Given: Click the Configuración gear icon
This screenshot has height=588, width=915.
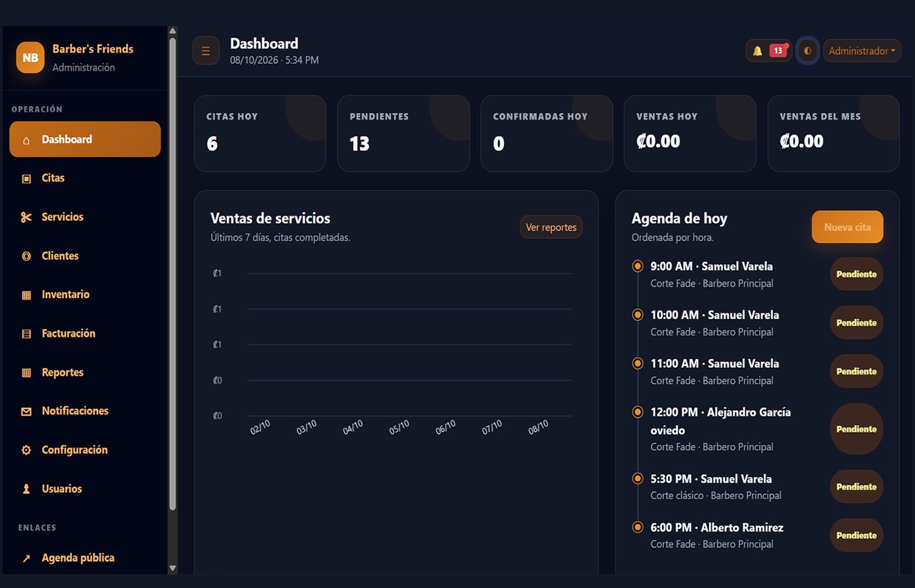Looking at the screenshot, I should click(26, 450).
